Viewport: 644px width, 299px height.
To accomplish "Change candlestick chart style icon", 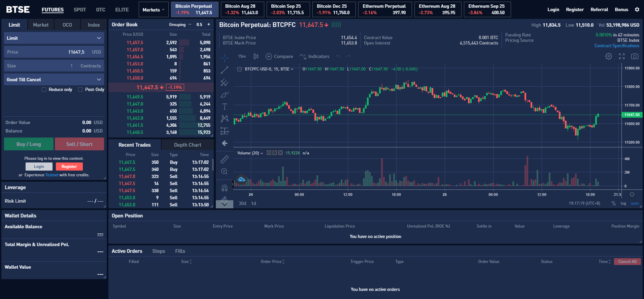I will [256, 56].
